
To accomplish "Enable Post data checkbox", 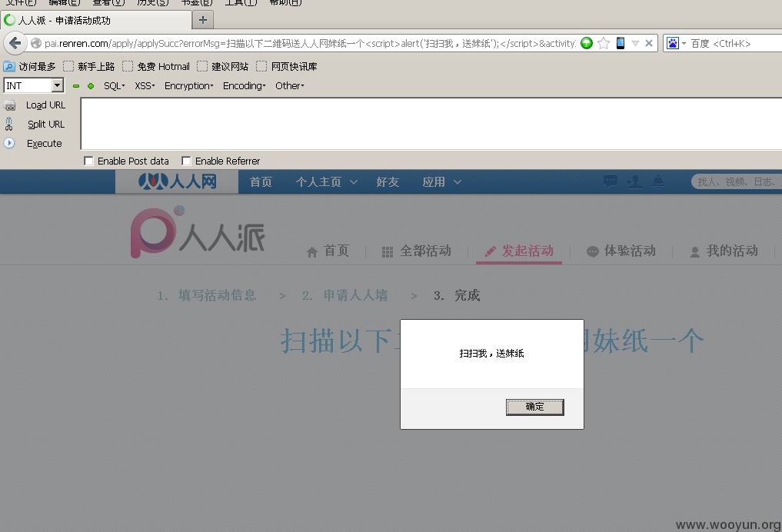I will click(x=88, y=161).
